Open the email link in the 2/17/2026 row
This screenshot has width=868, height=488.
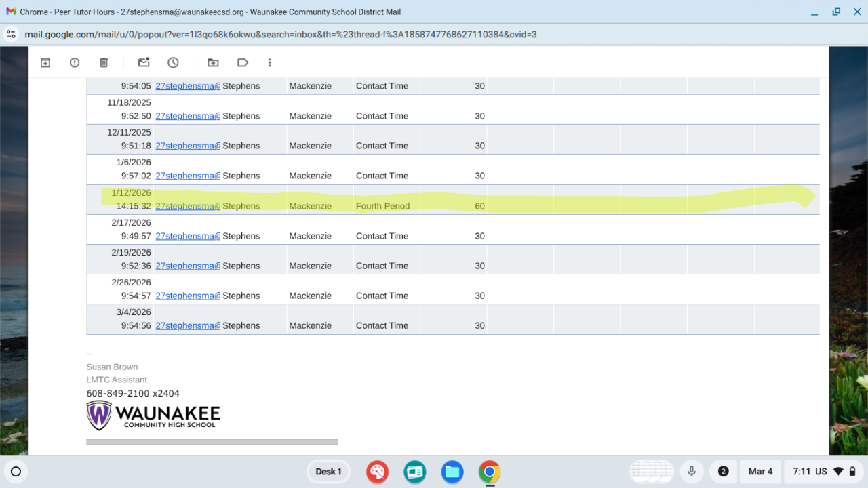(x=188, y=236)
